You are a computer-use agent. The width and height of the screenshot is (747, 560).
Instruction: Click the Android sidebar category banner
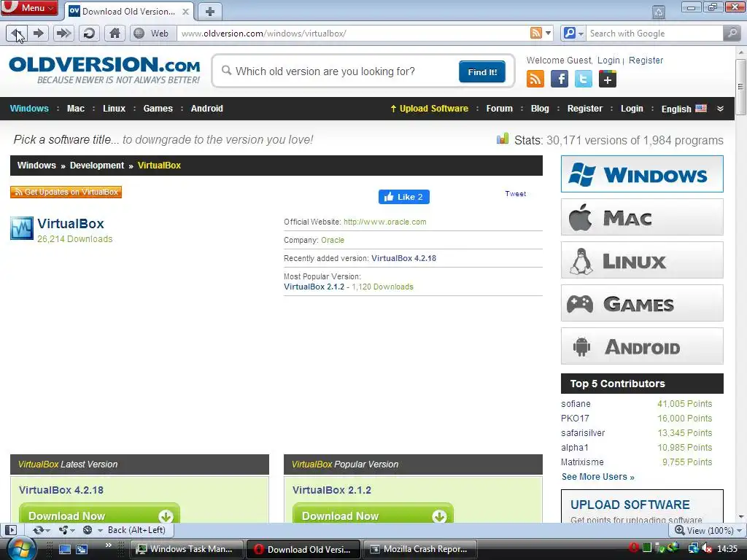642,346
